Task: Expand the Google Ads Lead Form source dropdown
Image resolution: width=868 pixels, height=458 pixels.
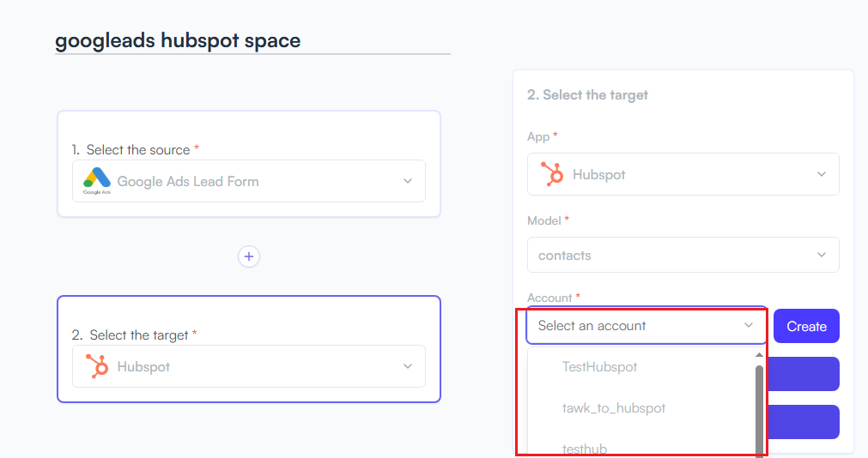Action: [x=408, y=182]
